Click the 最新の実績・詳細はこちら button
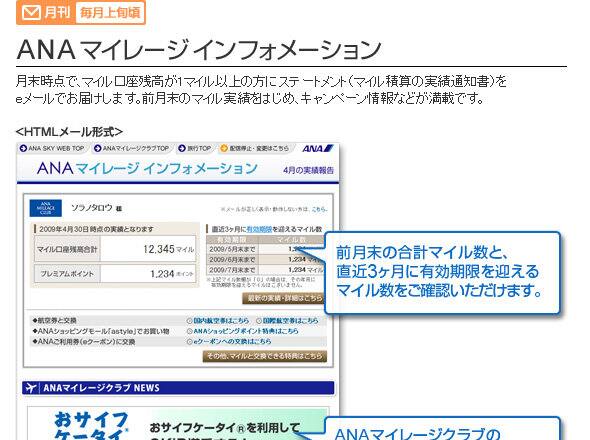 [x=283, y=298]
